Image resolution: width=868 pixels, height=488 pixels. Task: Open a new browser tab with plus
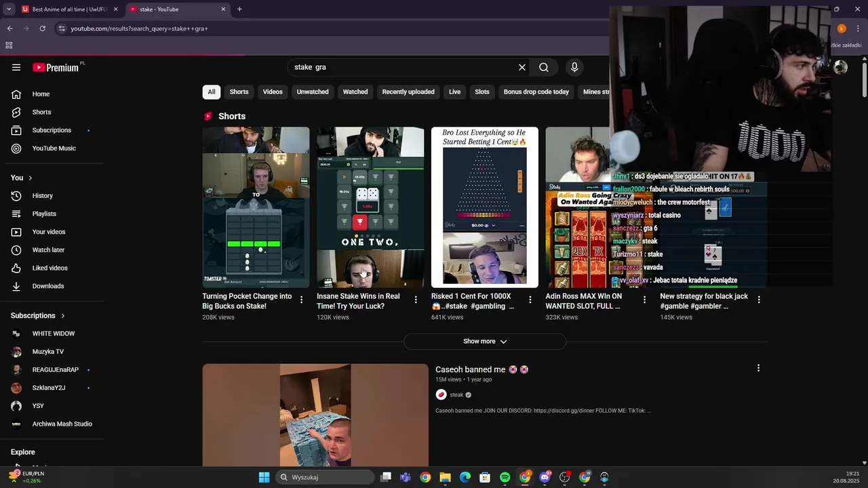click(x=239, y=9)
